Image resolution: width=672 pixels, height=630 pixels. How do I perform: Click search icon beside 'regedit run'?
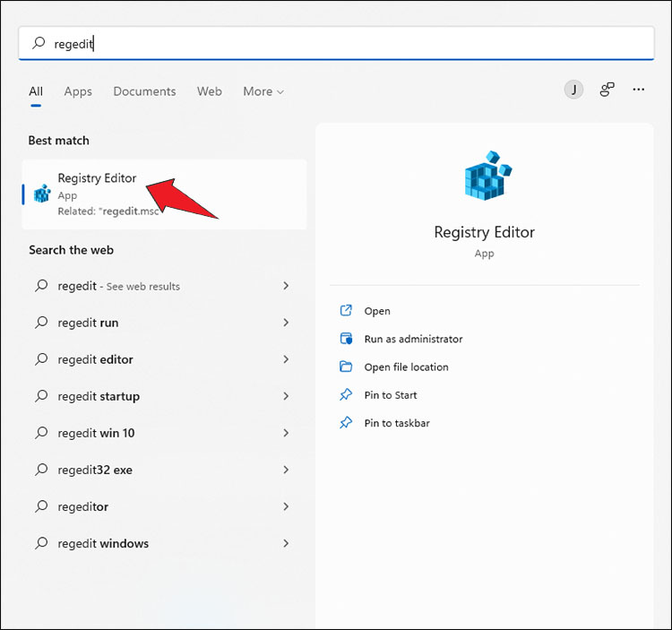click(x=41, y=322)
